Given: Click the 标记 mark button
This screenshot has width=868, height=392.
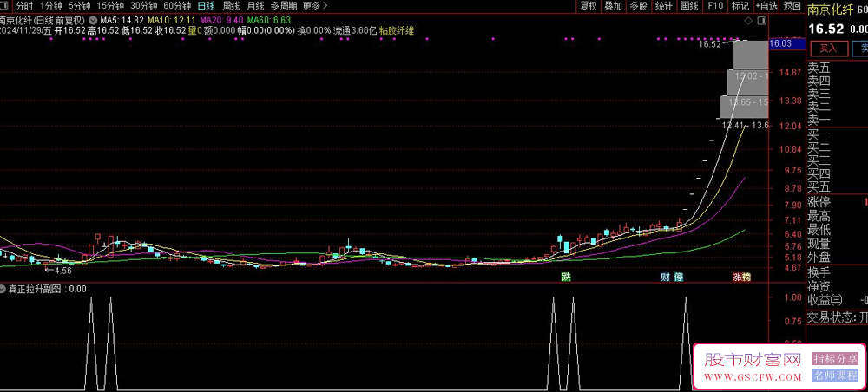Looking at the screenshot, I should pos(740,7).
